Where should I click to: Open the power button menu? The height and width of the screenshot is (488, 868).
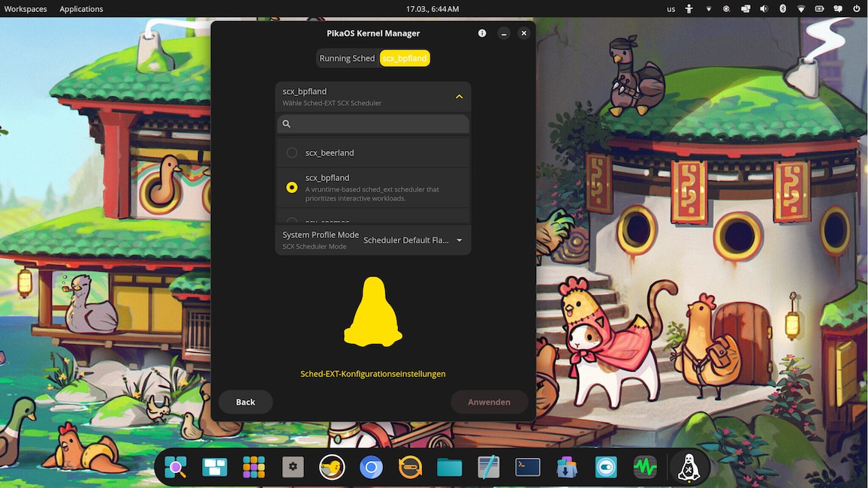[x=857, y=9]
